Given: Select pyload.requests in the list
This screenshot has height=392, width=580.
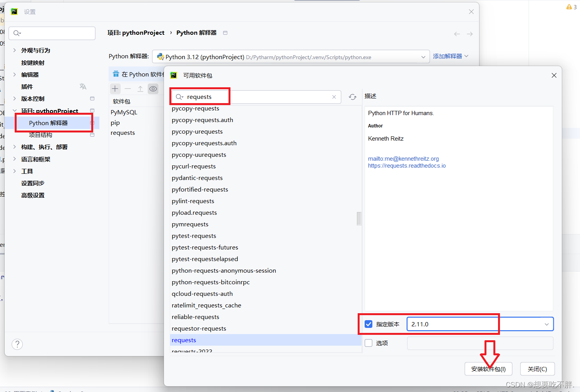Looking at the screenshot, I should pyautogui.click(x=266, y=212).
